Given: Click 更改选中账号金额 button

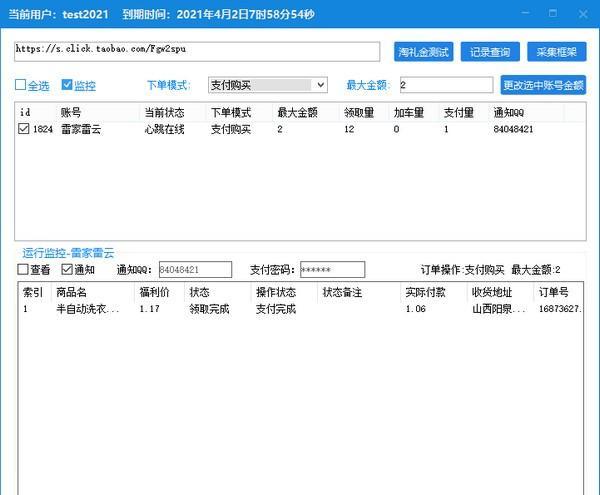Looking at the screenshot, I should point(543,85).
